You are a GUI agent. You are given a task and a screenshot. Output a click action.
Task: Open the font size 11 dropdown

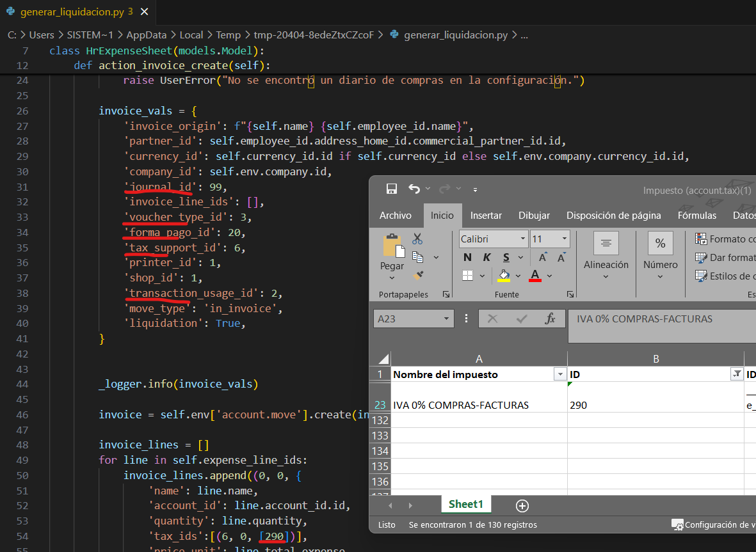[x=565, y=239]
